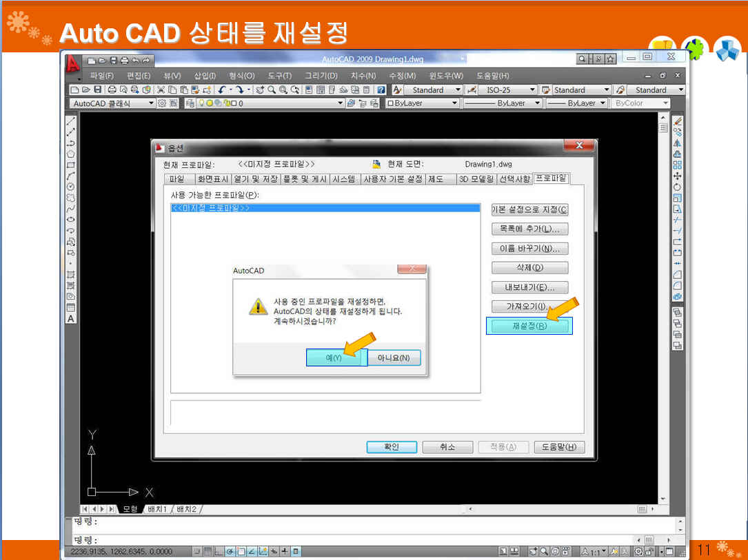Select the Multiline Text 'A' tool

point(70,319)
